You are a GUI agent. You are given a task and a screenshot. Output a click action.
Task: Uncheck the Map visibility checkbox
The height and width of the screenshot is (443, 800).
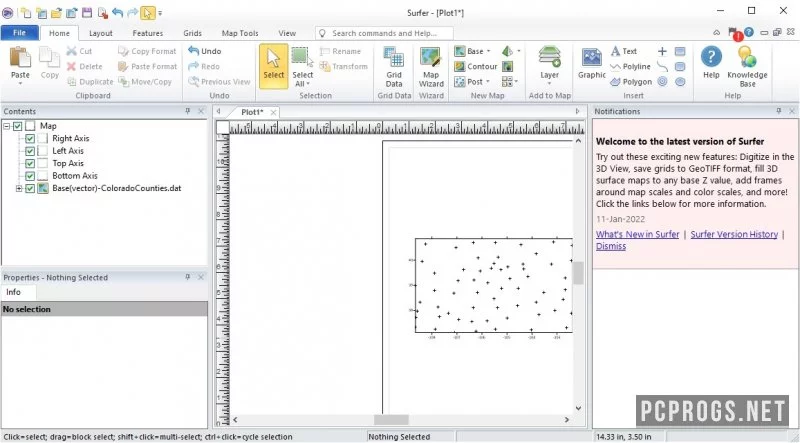18,126
